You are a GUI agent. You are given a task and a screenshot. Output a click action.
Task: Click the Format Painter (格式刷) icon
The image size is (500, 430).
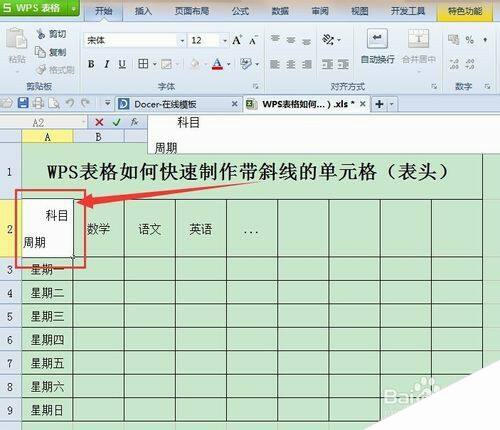click(41, 69)
